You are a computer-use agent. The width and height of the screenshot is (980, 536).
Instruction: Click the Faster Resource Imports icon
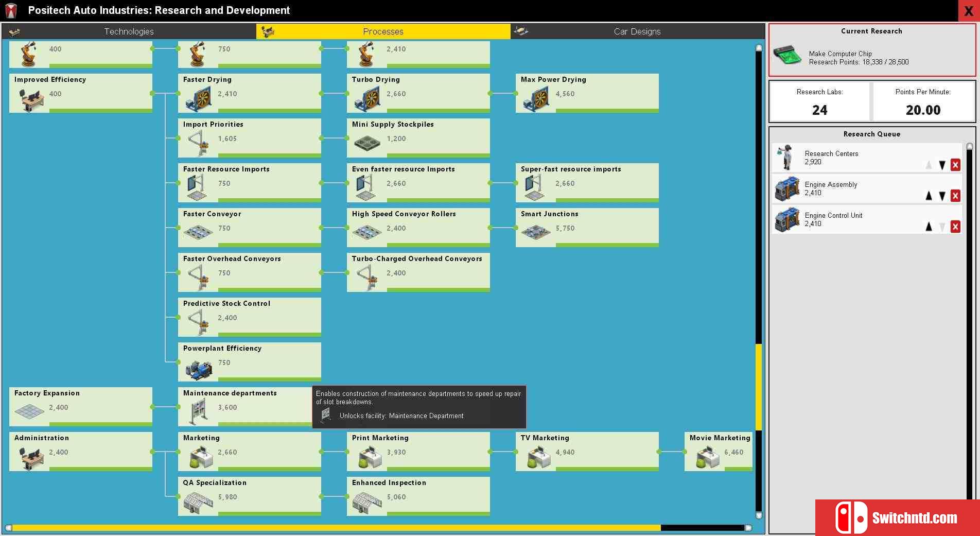pos(197,188)
